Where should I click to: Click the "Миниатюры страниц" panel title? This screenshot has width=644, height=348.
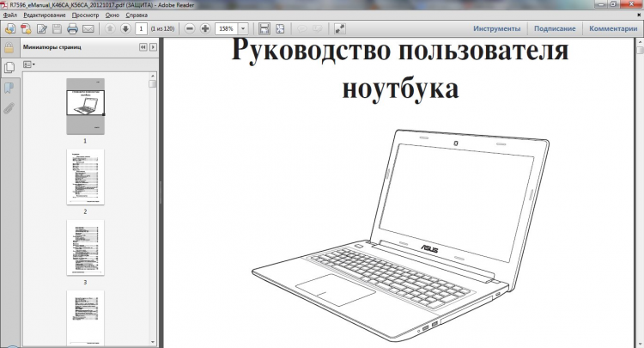[x=52, y=47]
